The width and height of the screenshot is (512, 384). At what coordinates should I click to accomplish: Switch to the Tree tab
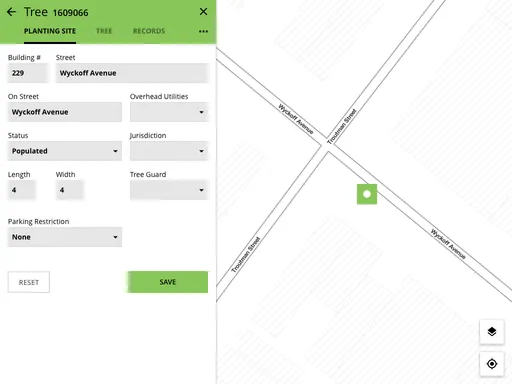104,31
